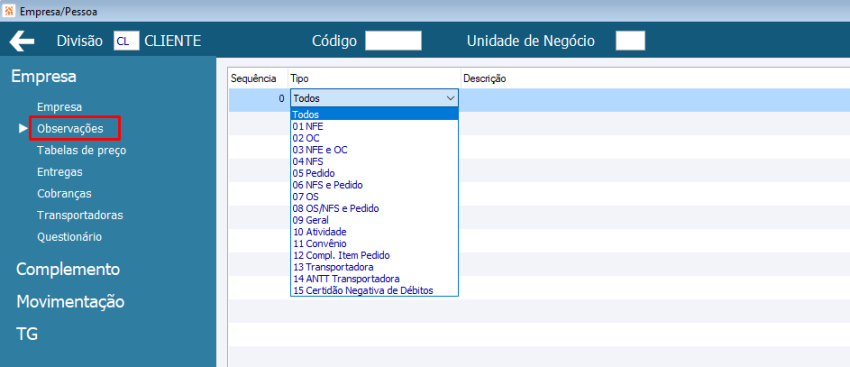Screen dimensions: 850x367
Task: Open the Tipo dropdown showing Todos
Action: pyautogui.click(x=374, y=98)
